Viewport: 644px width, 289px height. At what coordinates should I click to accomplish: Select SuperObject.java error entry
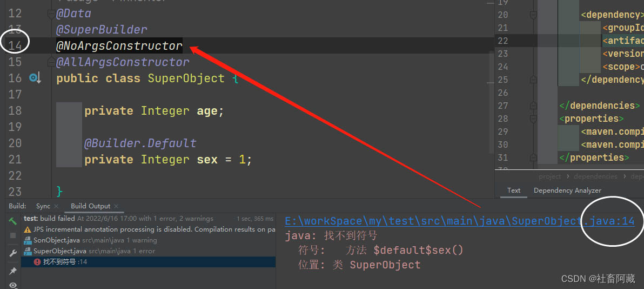pyautogui.click(x=59, y=251)
